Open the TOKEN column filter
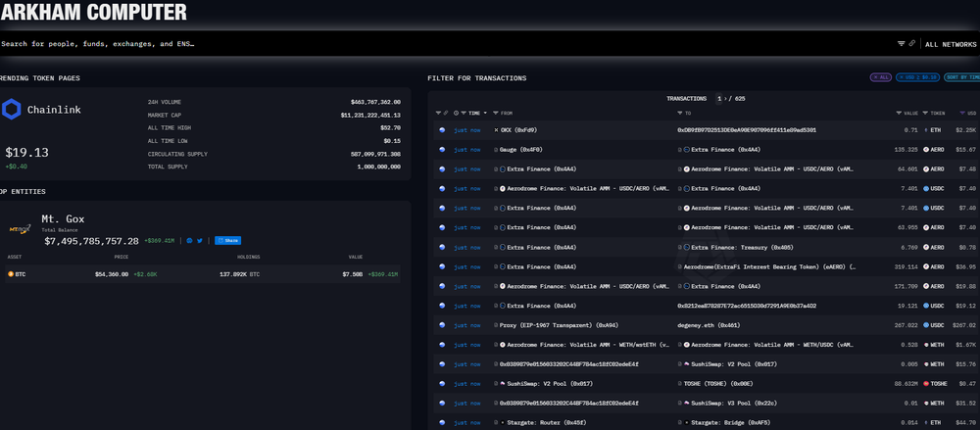 pyautogui.click(x=926, y=113)
